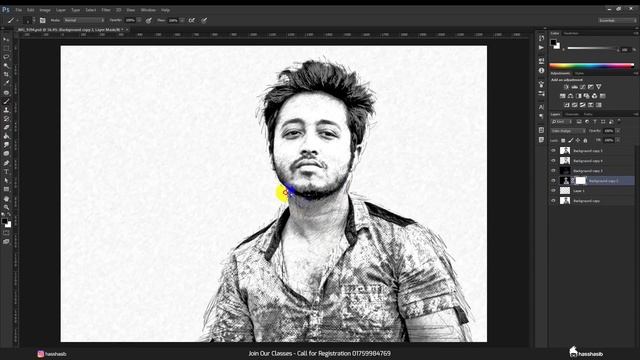
Task: Open the Essentials workspace dropdown
Action: 617,20
